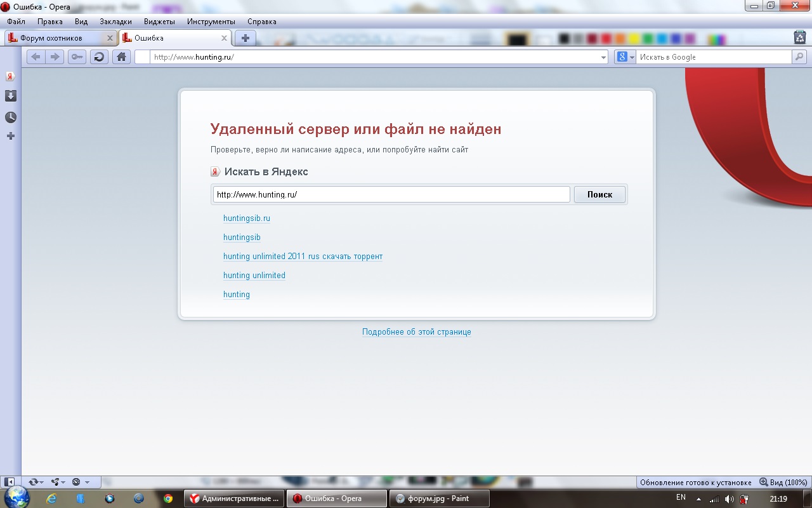Click the Yandex search input field
Image resolution: width=812 pixels, height=508 pixels.
pyautogui.click(x=391, y=195)
